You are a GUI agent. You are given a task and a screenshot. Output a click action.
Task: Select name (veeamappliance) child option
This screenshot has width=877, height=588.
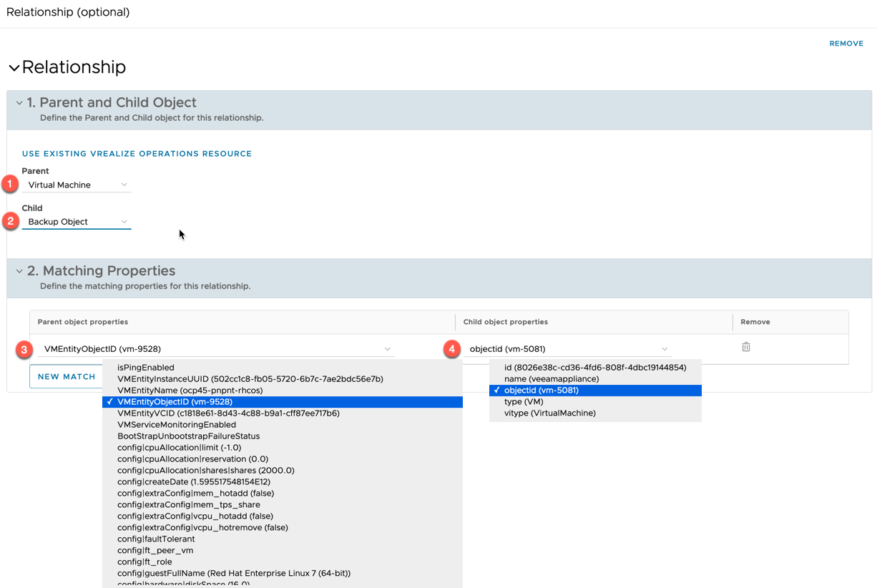tap(595, 379)
